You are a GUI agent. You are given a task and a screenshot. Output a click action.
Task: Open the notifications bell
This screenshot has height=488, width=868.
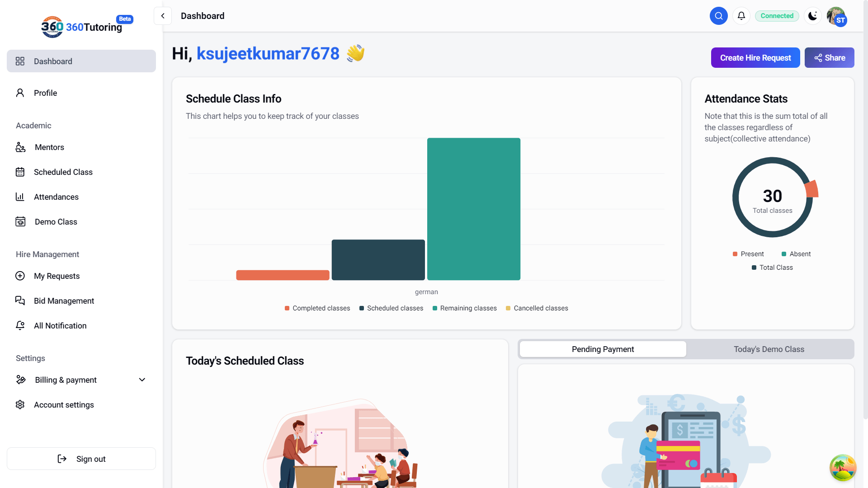click(741, 16)
